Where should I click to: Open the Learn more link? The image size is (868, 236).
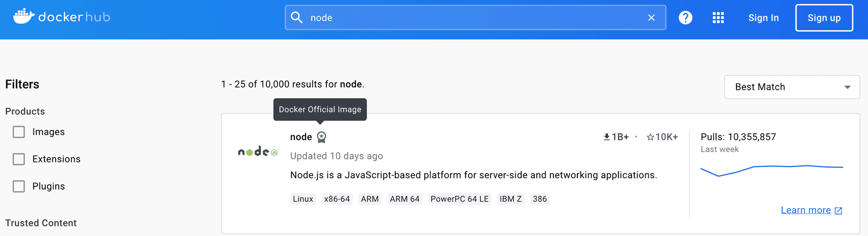pyautogui.click(x=806, y=210)
